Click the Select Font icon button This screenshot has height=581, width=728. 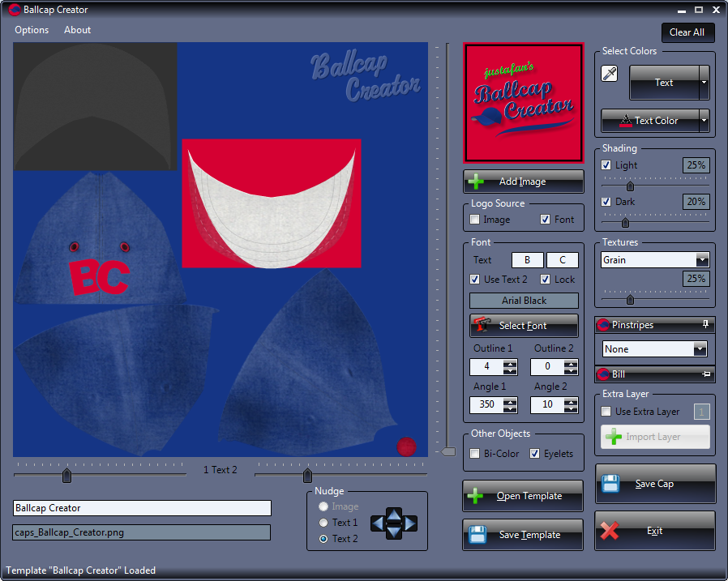coord(483,326)
